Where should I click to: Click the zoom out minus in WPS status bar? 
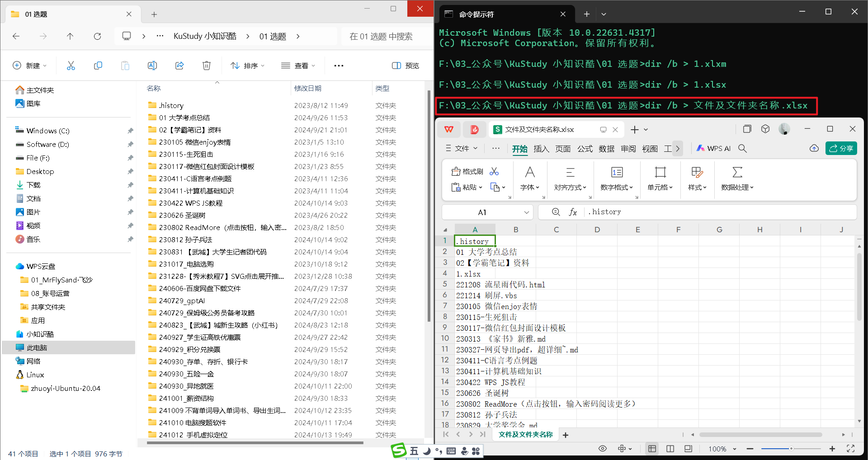click(750, 449)
